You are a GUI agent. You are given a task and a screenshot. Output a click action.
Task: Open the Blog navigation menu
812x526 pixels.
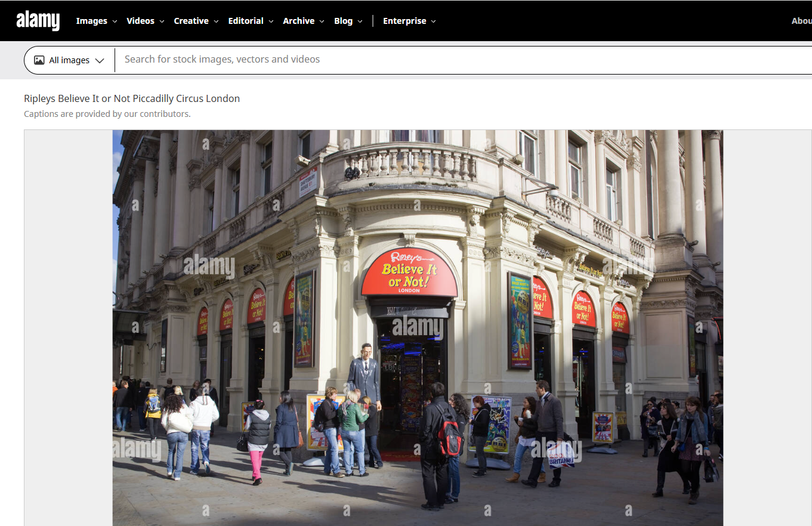(343, 21)
